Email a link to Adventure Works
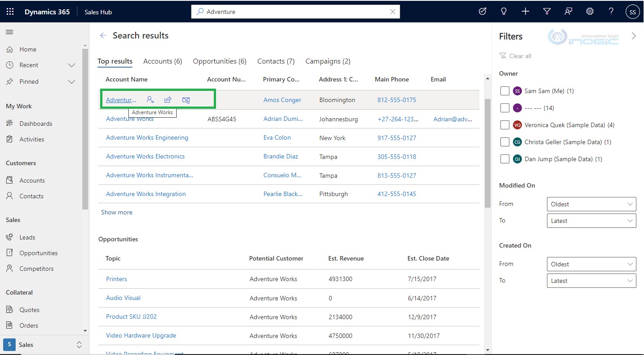Screen dimensions: 644x355 tap(186, 100)
